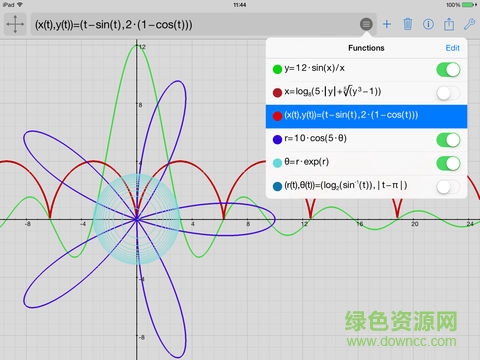Enable the (r(t),θ(t)) function toggle

[x=448, y=187]
